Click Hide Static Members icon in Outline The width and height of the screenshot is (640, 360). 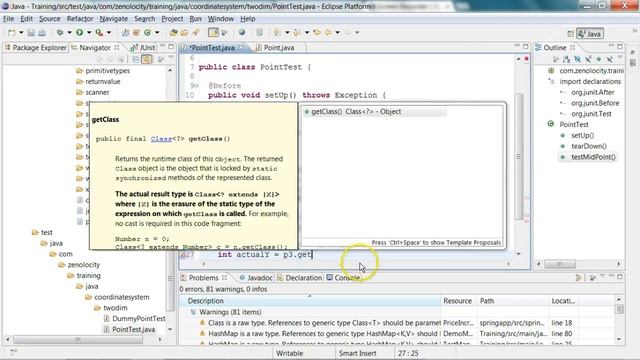click(x=588, y=60)
